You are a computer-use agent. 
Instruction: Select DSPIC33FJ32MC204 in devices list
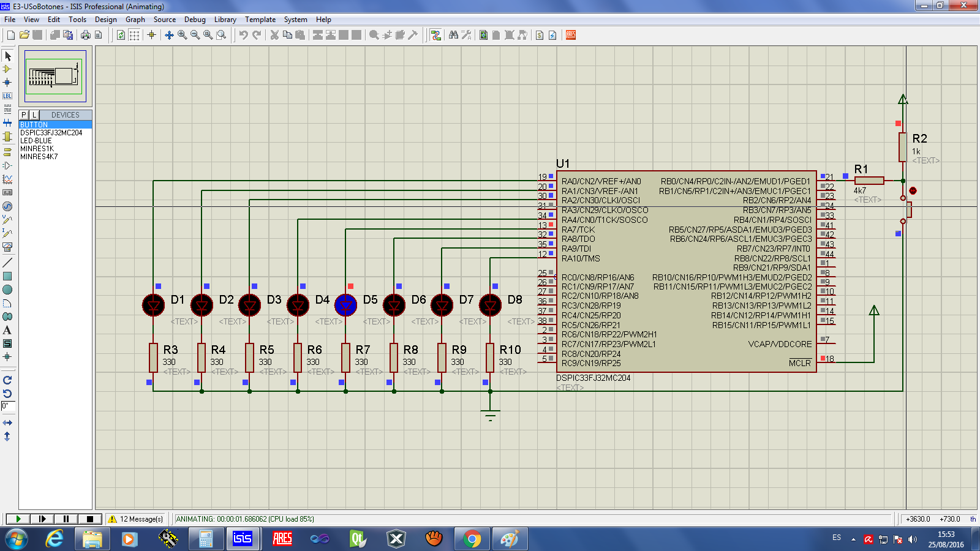[55, 132]
